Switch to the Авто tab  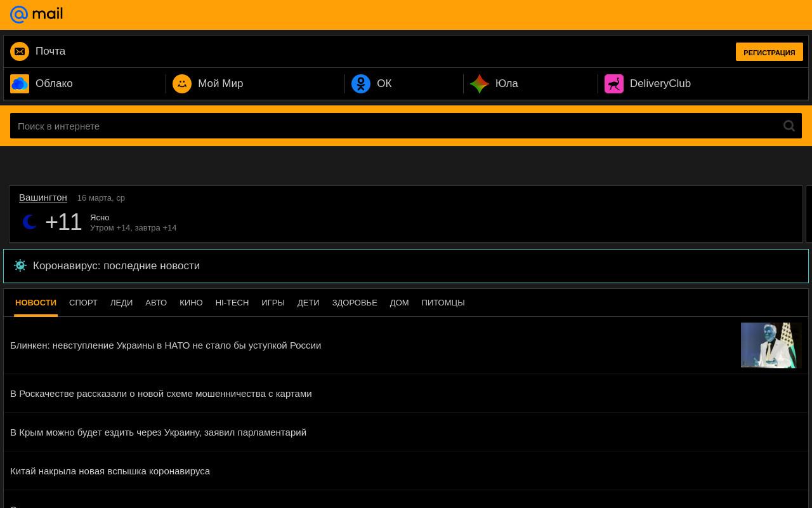click(156, 303)
